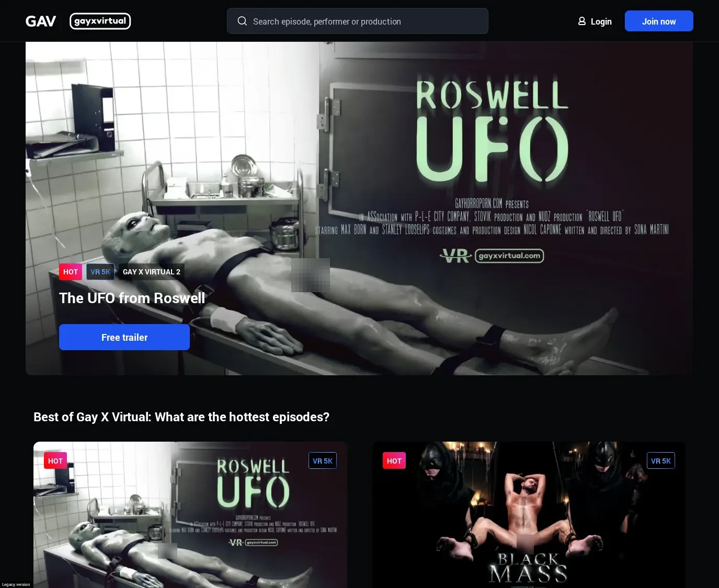Open the gayxvirtual logo badge in the header
Screen dimensions: 719x588
point(100,21)
